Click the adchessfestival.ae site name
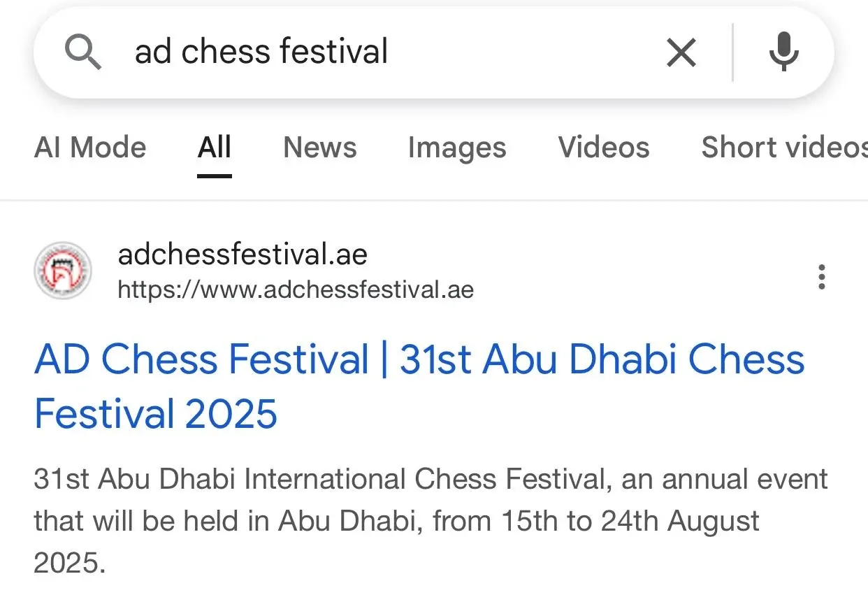868x602 pixels. point(243,255)
